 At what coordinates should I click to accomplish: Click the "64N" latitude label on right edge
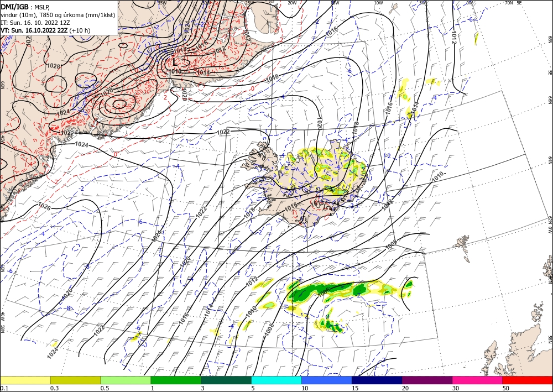point(550,160)
